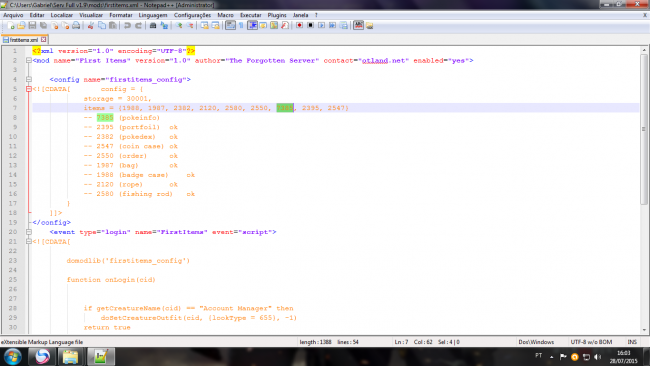The width and height of the screenshot is (650, 366).
Task: Open the Linguagem menu
Action: 153,15
